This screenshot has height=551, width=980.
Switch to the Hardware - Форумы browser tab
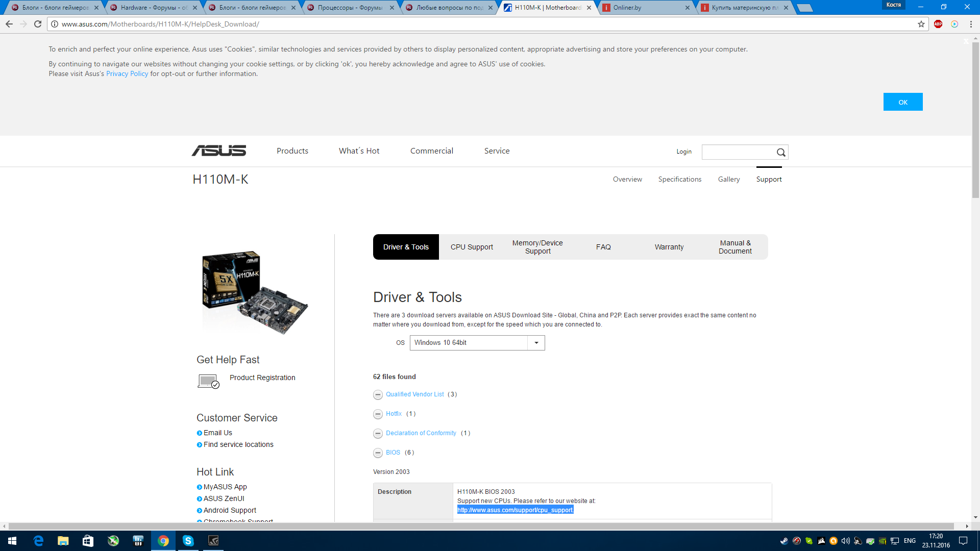click(x=153, y=8)
